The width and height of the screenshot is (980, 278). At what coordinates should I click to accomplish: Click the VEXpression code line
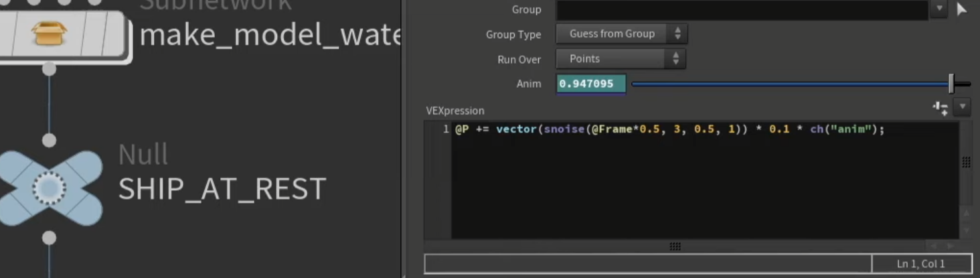(670, 129)
